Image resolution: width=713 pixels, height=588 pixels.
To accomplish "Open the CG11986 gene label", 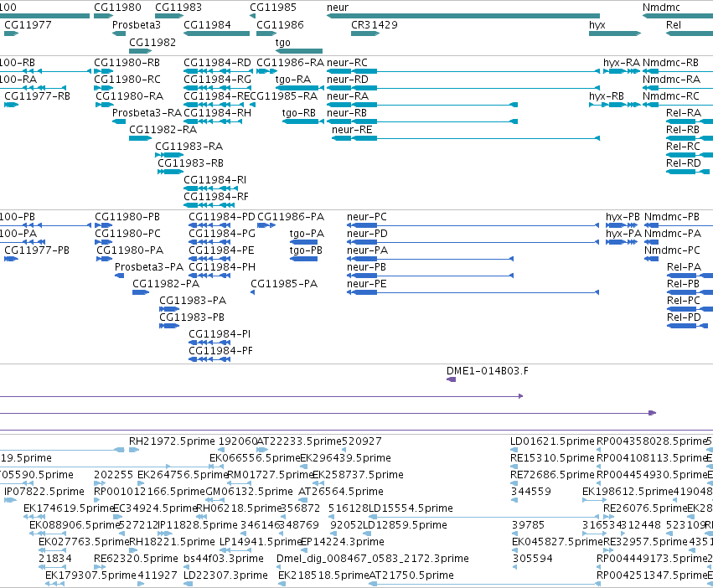I will (x=280, y=24).
